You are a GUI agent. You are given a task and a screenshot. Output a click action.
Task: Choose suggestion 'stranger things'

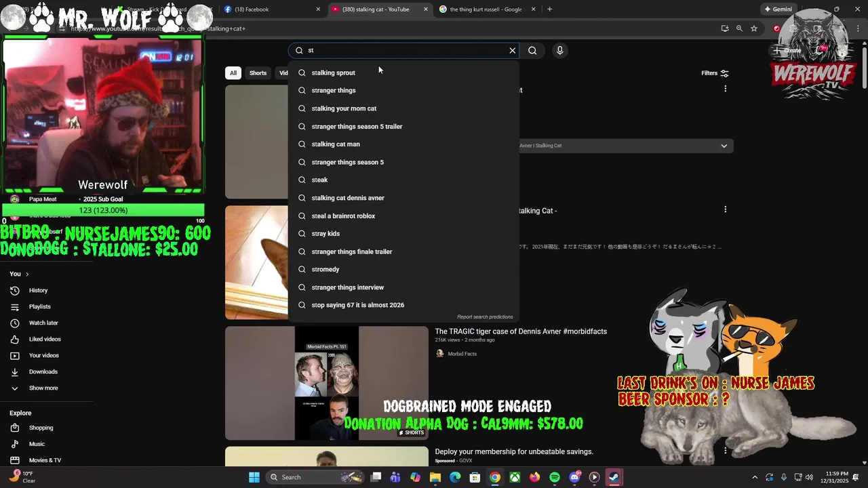404,90
